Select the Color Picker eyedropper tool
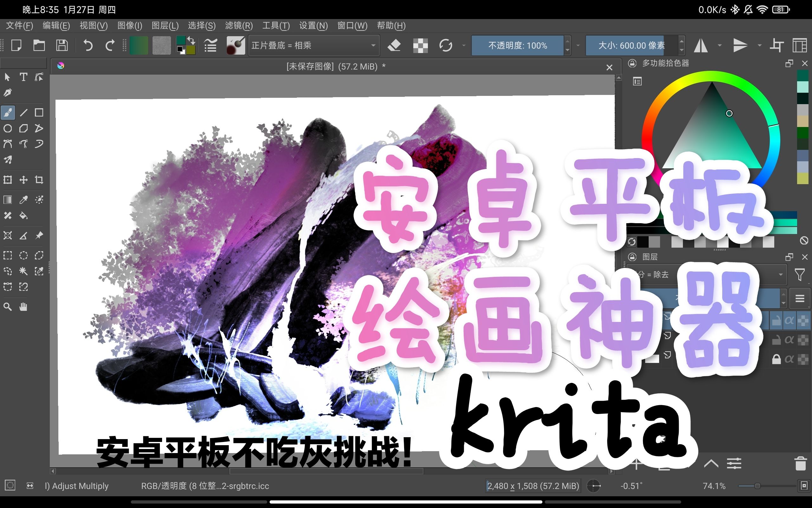Screen dimensions: 812x508 [23, 200]
